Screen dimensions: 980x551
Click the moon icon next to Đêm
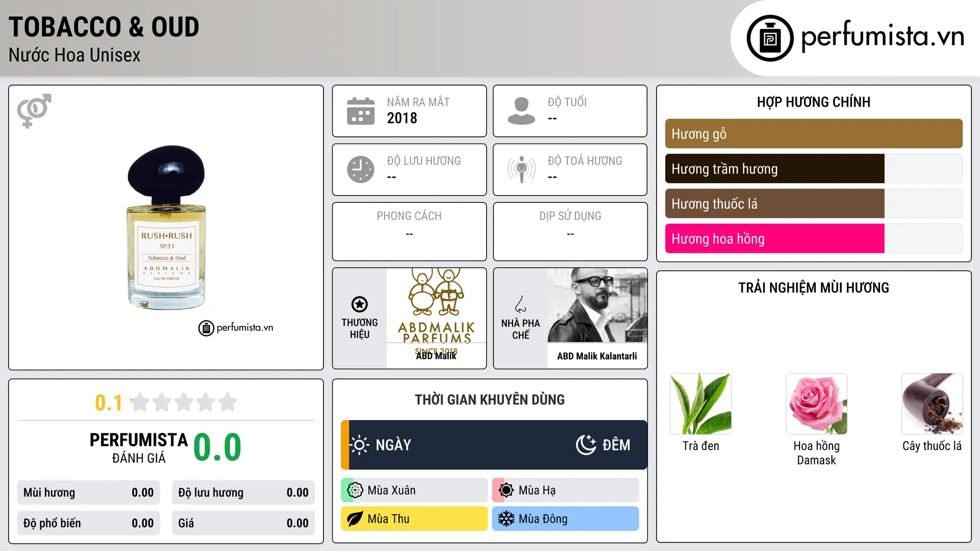[x=586, y=445]
